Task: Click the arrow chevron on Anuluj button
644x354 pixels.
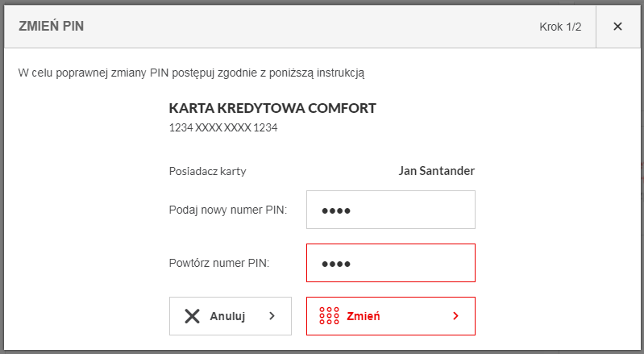Action: 272,316
